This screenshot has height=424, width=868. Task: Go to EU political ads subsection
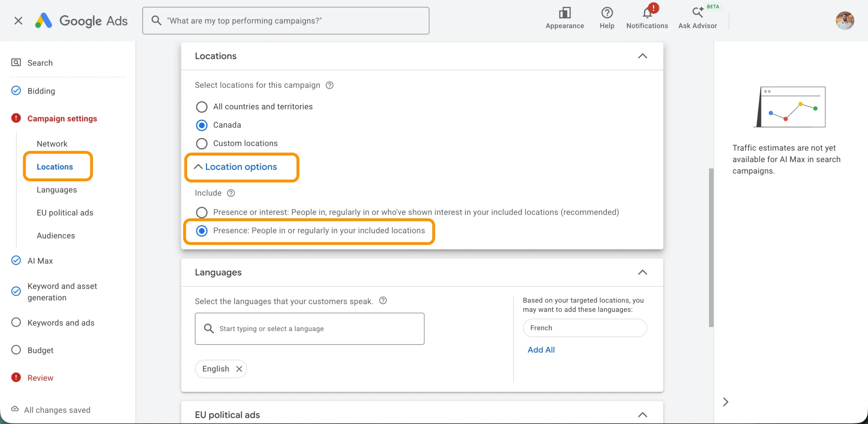click(x=65, y=213)
